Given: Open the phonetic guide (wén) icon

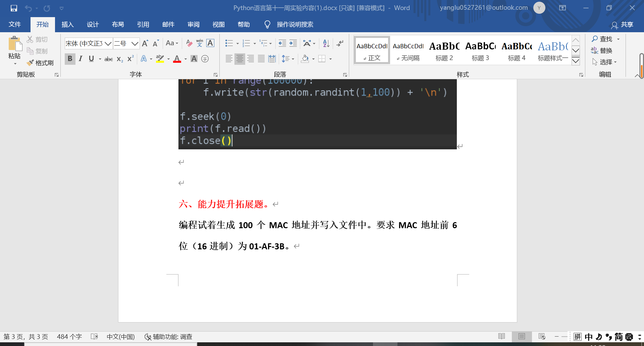Looking at the screenshot, I should tap(200, 43).
